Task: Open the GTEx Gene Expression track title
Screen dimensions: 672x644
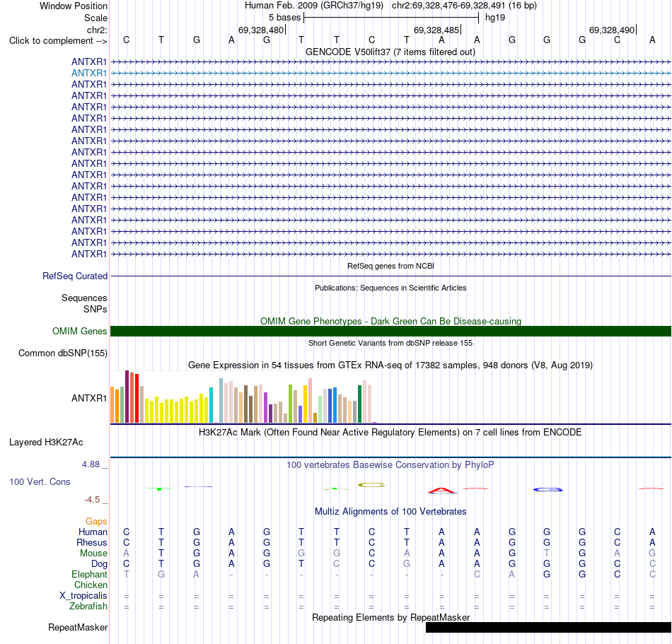Action: click(390, 365)
